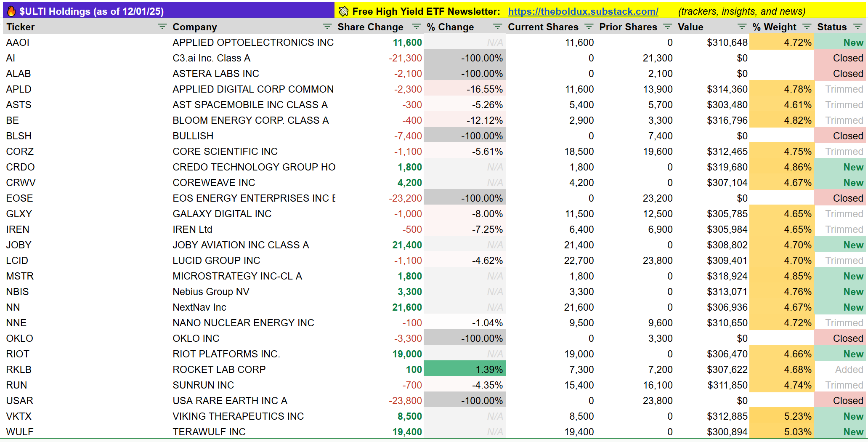Click the ALAB ticker cell
Screen dimensions: 868x442
(x=86, y=74)
